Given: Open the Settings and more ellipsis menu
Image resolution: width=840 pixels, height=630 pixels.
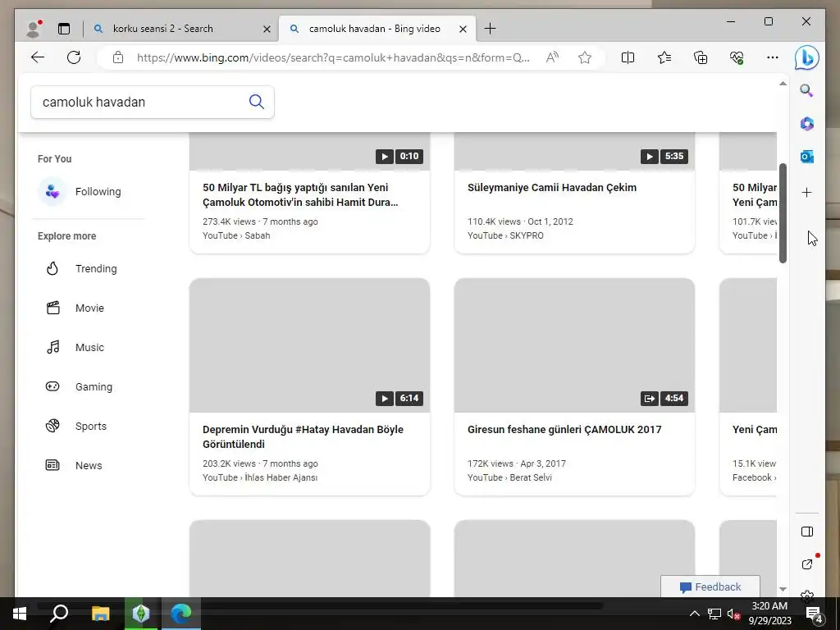Looking at the screenshot, I should coord(773,57).
